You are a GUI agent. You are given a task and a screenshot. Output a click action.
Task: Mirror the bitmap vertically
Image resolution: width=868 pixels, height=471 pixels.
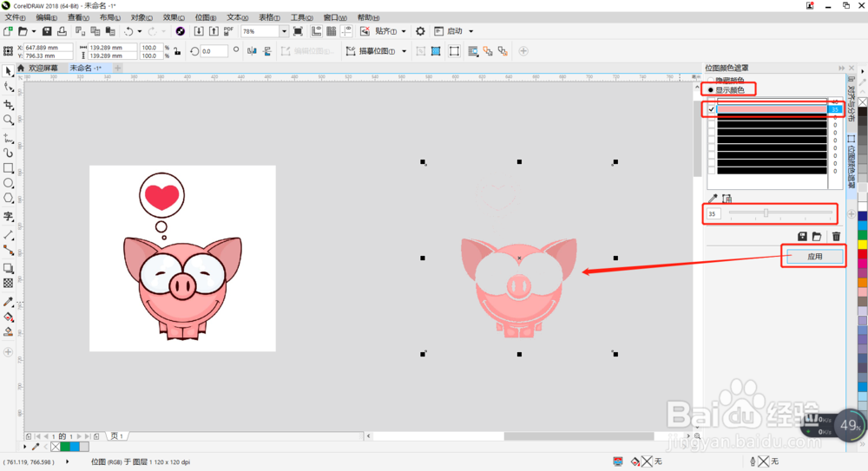pos(267,51)
